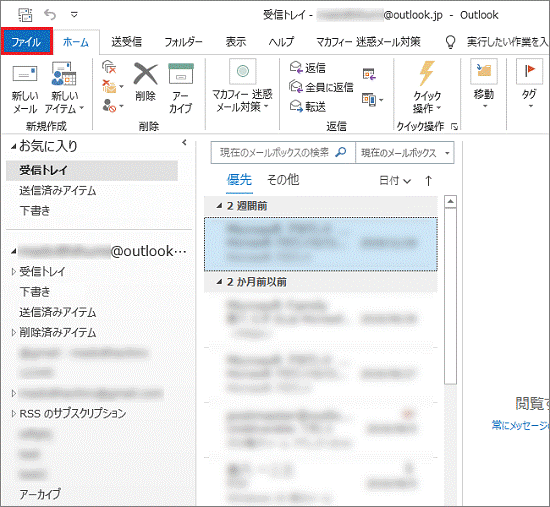Expand RSS のサブスクリプション folder
Image resolution: width=550 pixels, height=507 pixels.
tap(13, 413)
